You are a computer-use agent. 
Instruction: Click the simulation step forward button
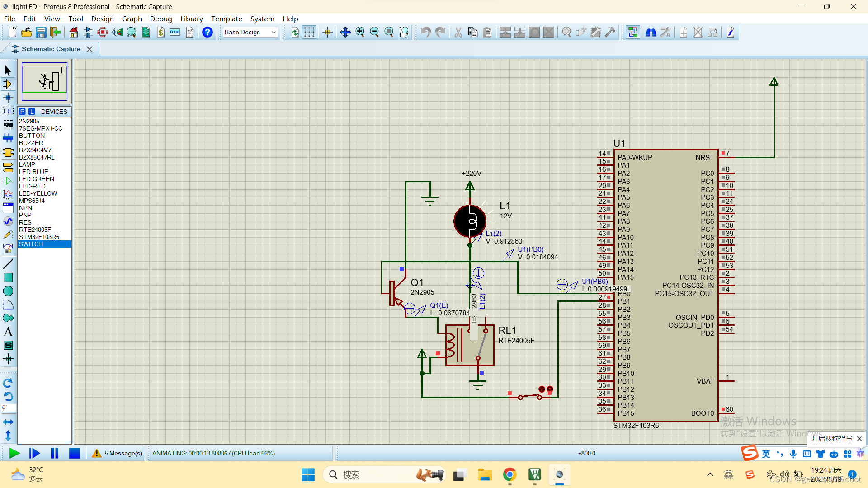[34, 454]
